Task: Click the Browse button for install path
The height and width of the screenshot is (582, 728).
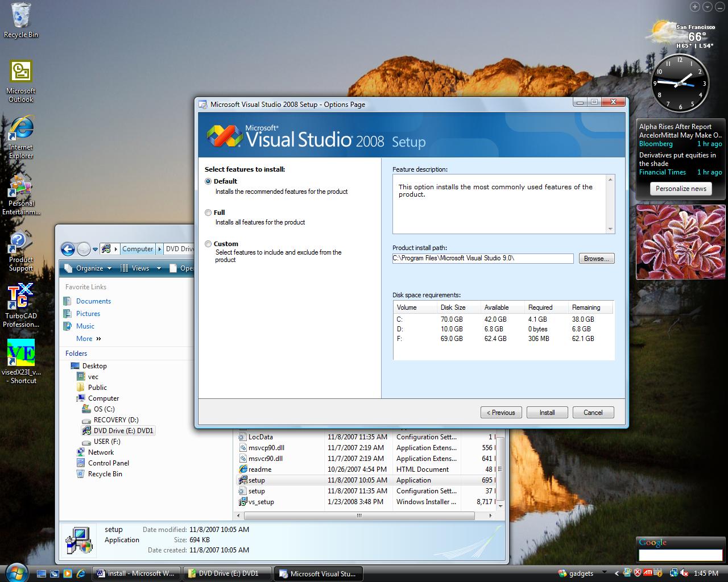Action: pos(597,259)
